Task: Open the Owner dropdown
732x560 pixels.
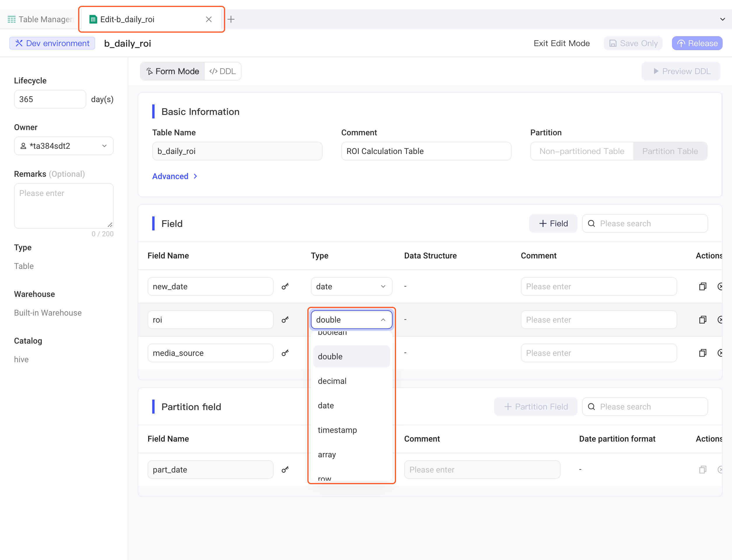Action: pos(64,146)
